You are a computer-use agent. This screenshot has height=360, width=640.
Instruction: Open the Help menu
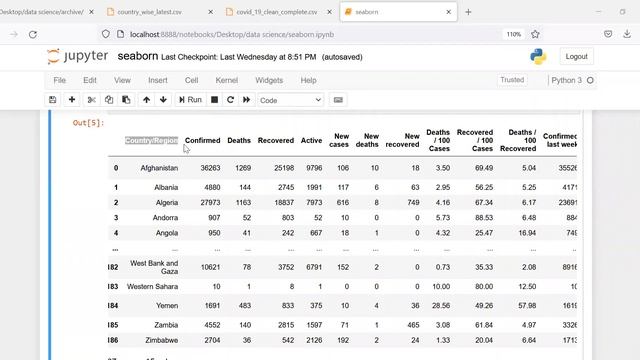pos(309,80)
